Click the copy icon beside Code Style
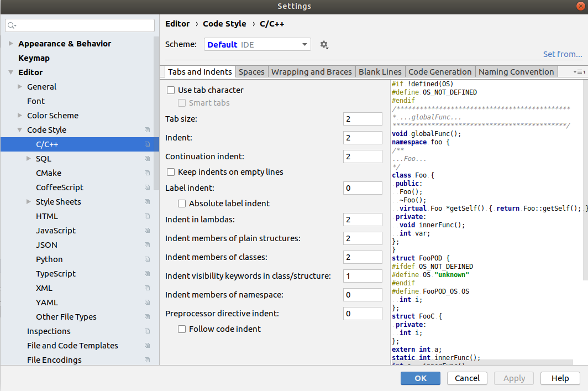Image resolution: width=588 pixels, height=391 pixels. click(148, 130)
